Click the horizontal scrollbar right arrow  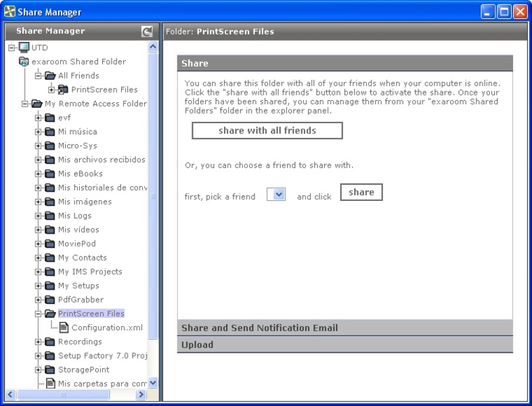tap(141, 394)
